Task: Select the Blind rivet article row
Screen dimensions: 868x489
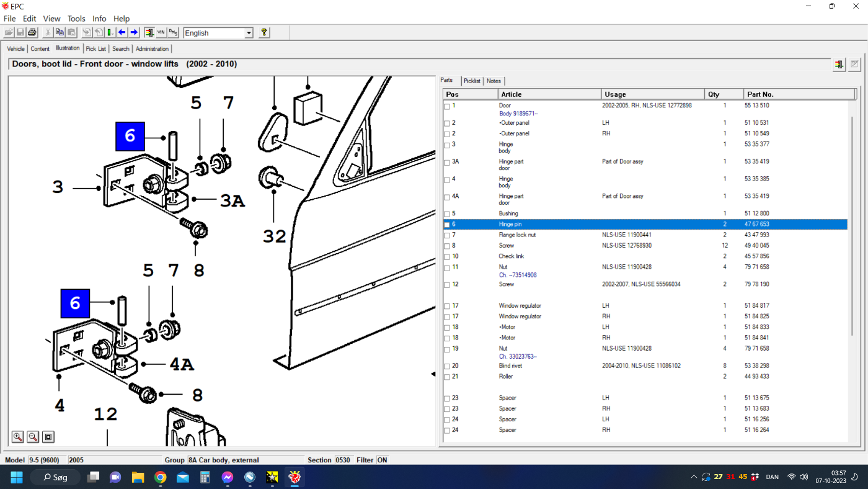Action: (x=645, y=366)
